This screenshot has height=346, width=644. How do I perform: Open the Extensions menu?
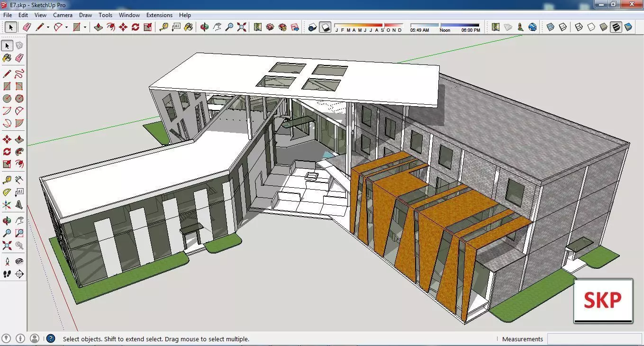[159, 15]
